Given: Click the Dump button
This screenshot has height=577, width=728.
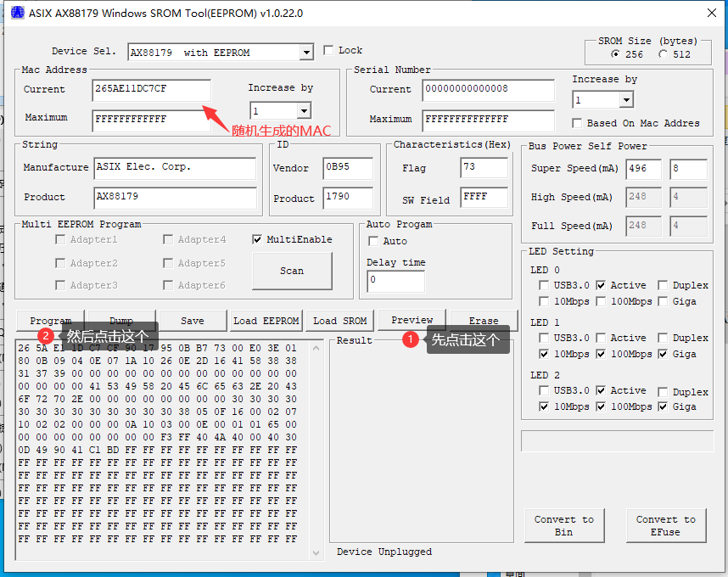Looking at the screenshot, I should (x=121, y=321).
